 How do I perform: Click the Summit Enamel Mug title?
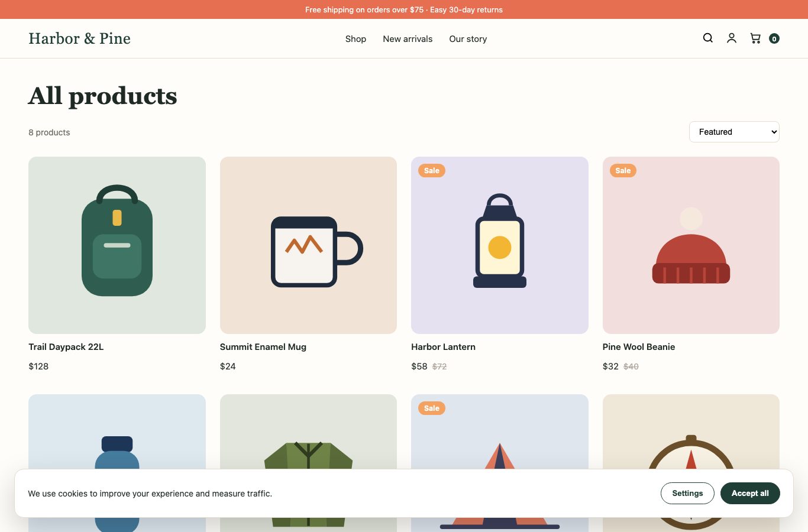point(263,347)
